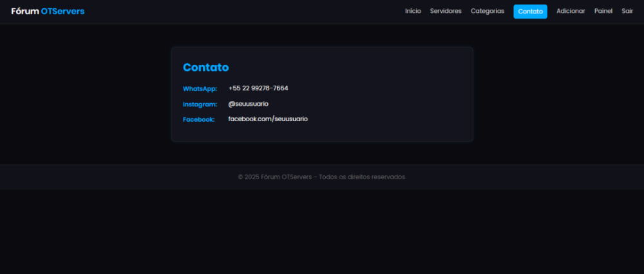Click the white "Fórum" word in the logo
This screenshot has height=274, width=644.
click(24, 11)
